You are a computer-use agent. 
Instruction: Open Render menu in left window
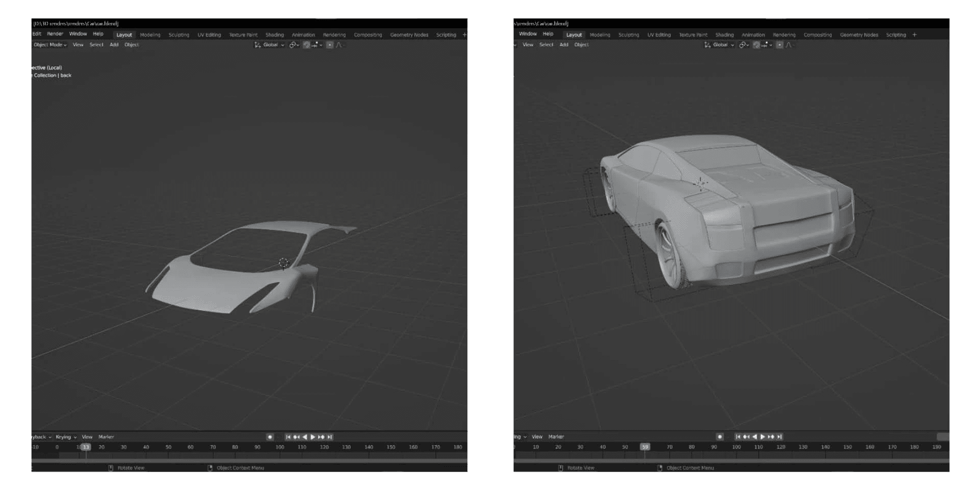coord(55,34)
